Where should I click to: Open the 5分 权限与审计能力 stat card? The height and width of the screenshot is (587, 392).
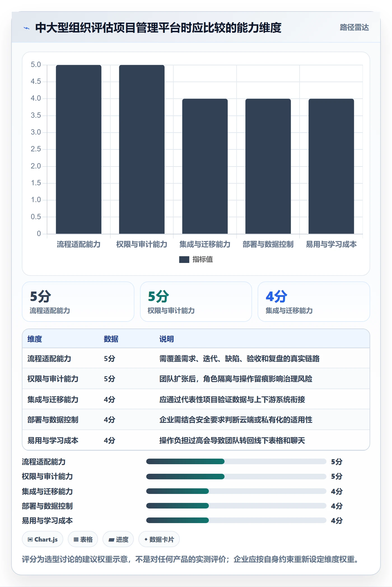[x=196, y=302]
